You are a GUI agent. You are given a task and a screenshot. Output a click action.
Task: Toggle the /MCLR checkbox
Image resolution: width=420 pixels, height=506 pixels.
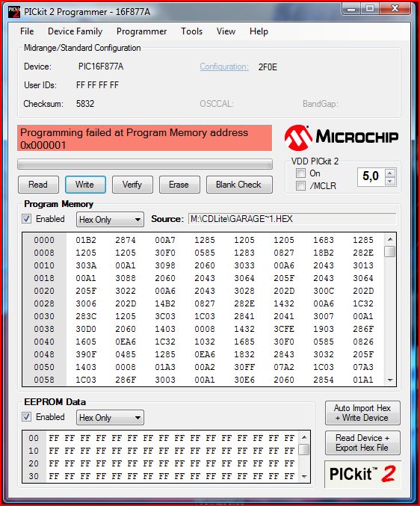pyautogui.click(x=300, y=185)
